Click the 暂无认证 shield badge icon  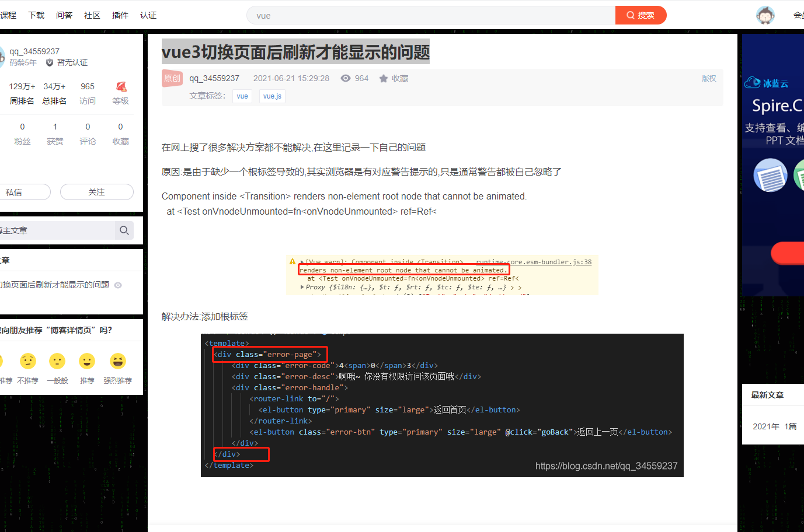pyautogui.click(x=50, y=62)
